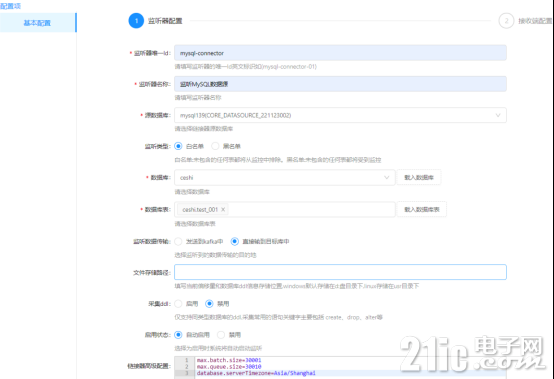Image resolution: width=554 pixels, height=379 pixels.
Task: Click the 载入数据库表 button
Action: coord(422,209)
